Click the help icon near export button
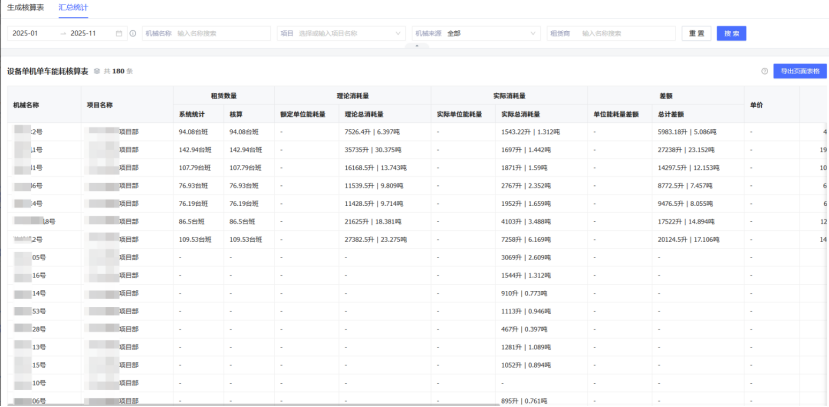 [765, 71]
